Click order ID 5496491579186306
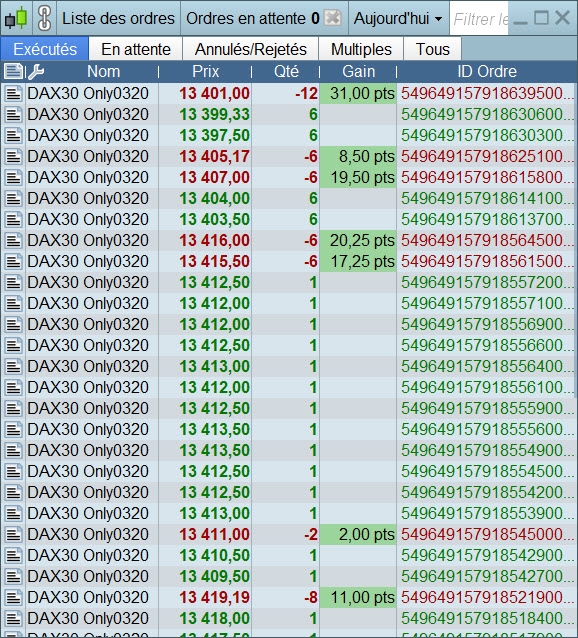The height and width of the screenshot is (638, 578). pyautogui.click(x=487, y=114)
